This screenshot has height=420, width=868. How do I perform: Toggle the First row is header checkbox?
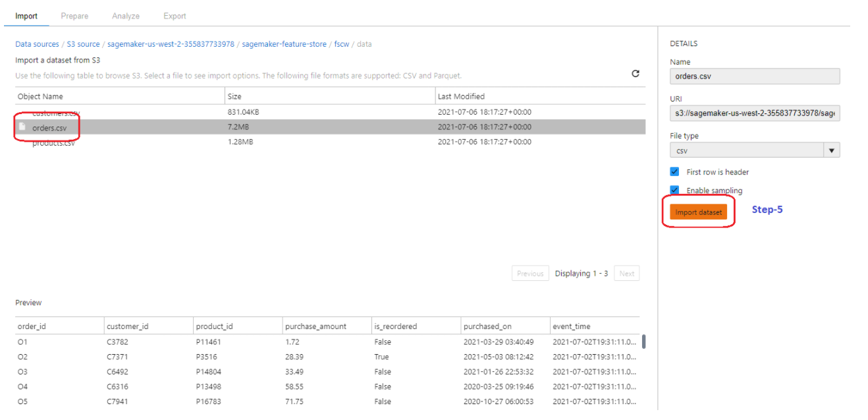(x=674, y=171)
